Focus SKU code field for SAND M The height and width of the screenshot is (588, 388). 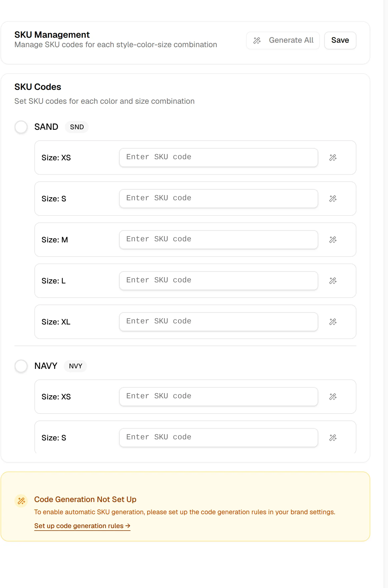tap(218, 239)
